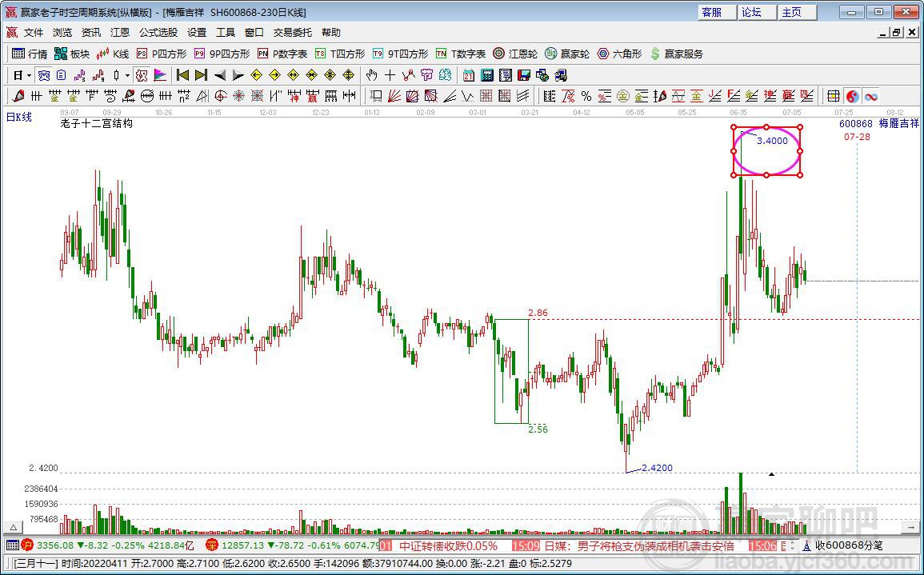Click the 客服 customer service button

click(x=718, y=12)
